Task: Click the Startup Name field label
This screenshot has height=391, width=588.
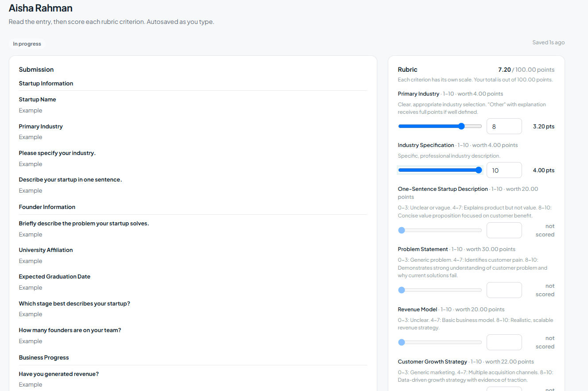Action: pos(37,99)
